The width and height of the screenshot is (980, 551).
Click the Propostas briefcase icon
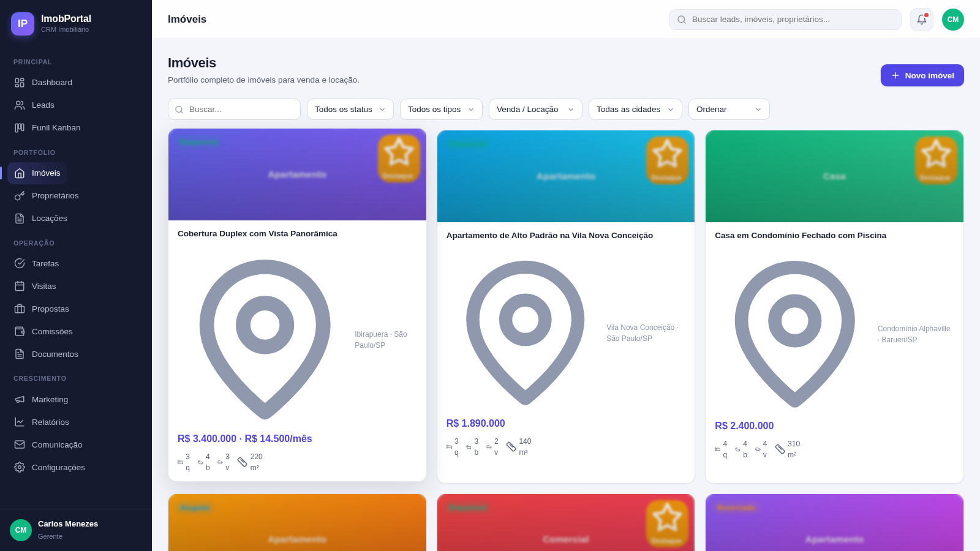coord(20,309)
